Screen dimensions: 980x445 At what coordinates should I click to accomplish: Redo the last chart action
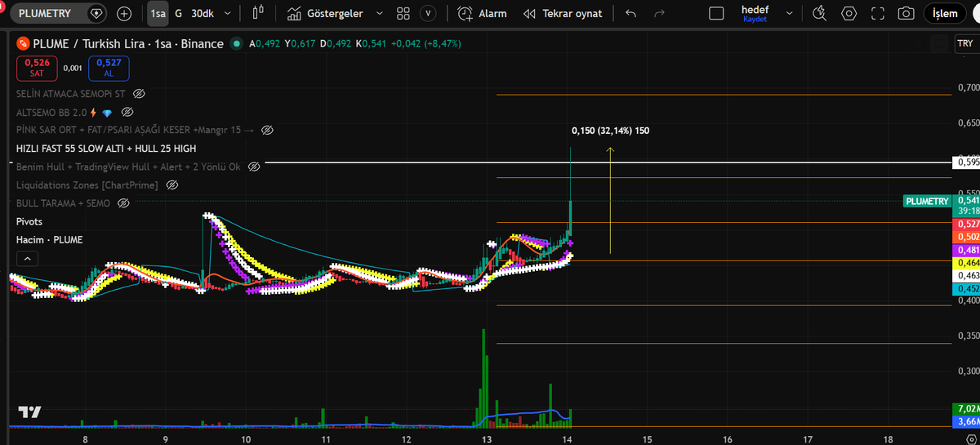[x=659, y=13]
